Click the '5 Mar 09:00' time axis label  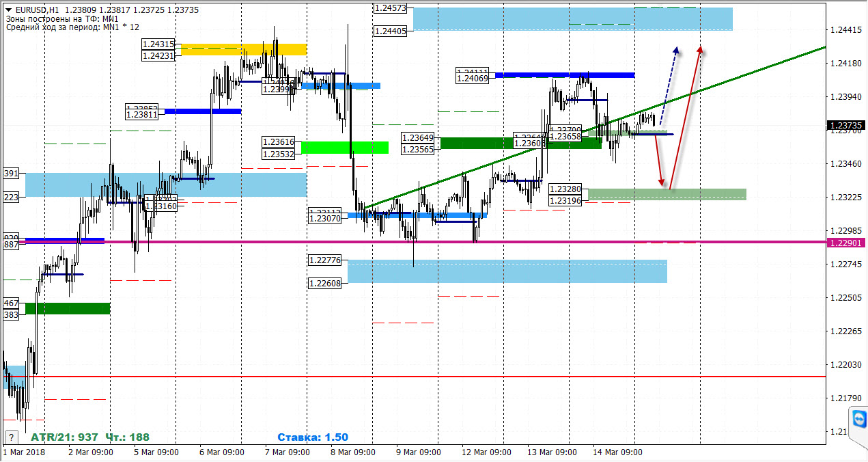(x=155, y=452)
